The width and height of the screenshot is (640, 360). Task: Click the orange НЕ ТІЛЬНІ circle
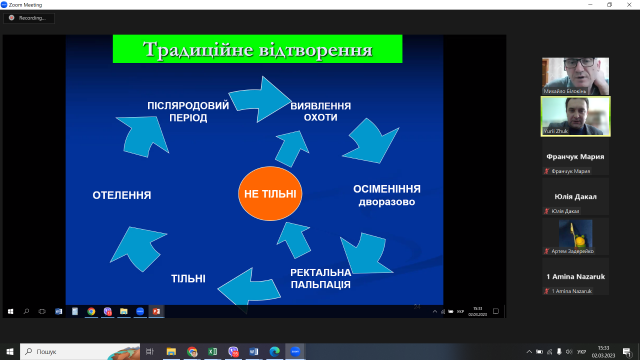coord(270,193)
